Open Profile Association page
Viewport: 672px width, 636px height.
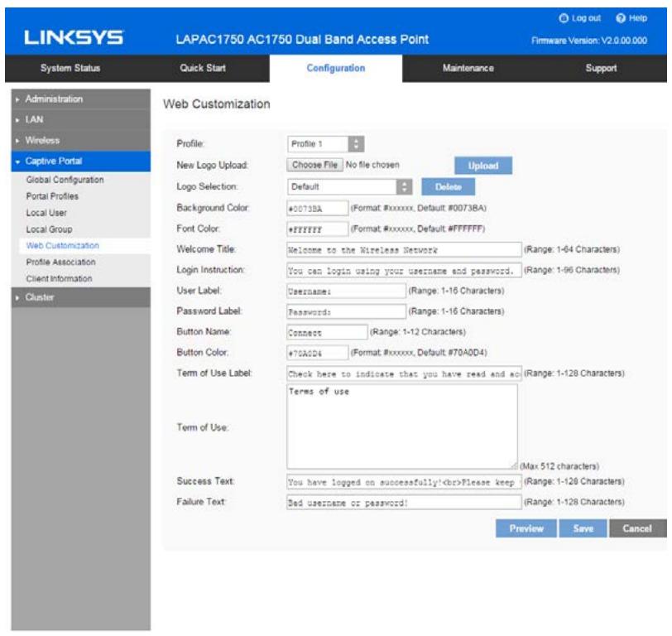61,262
